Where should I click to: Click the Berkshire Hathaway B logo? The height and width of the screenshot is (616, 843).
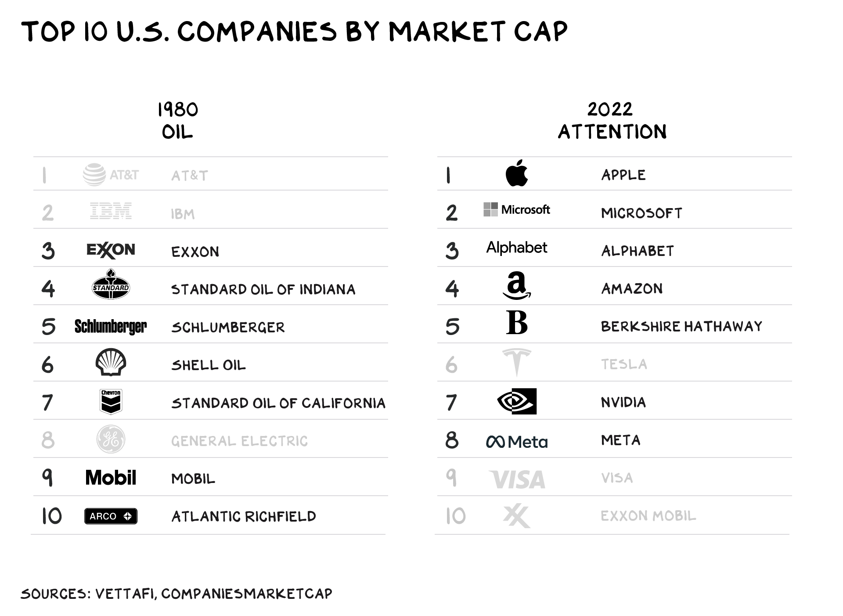coord(517,323)
